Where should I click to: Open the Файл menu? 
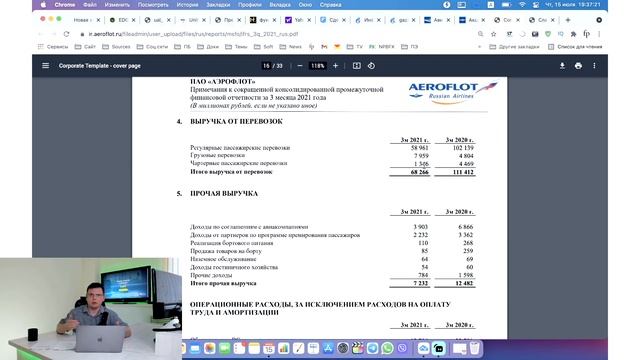pos(90,4)
